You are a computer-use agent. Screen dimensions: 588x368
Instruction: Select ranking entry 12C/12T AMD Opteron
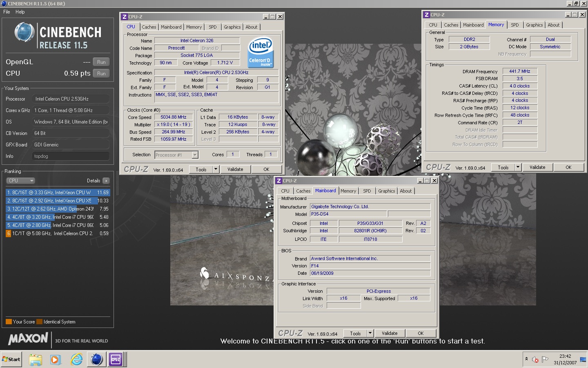pos(58,209)
